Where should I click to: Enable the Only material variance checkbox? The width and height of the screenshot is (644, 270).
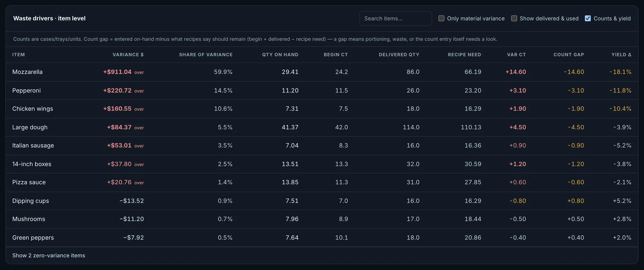[441, 18]
